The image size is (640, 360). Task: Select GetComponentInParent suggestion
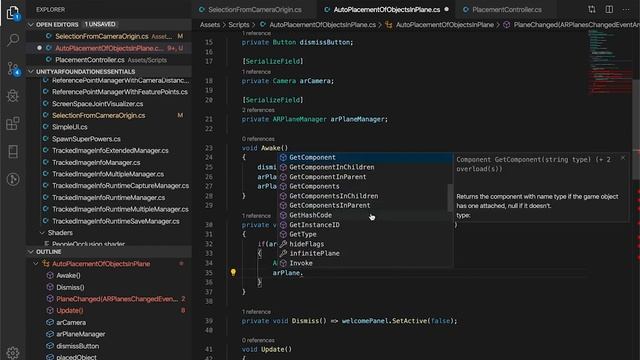365,177
